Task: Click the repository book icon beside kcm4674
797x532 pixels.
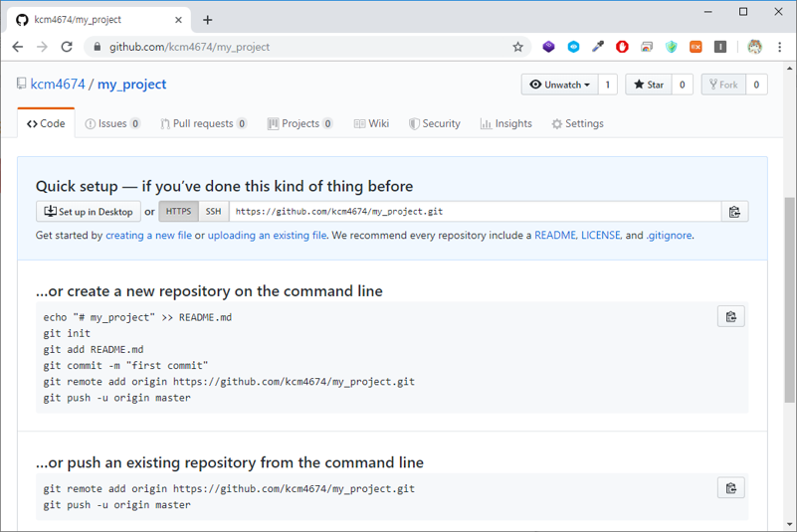Action: [x=21, y=84]
